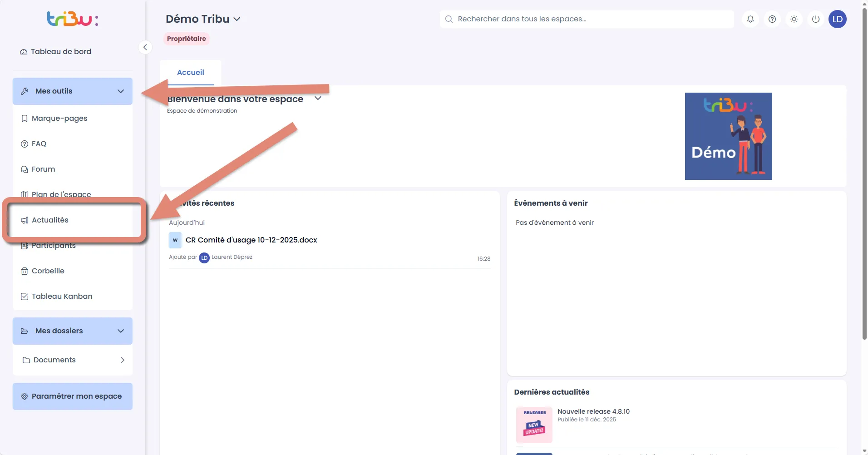Click the power logout icon
Viewport: 868px width, 455px height.
click(816, 19)
